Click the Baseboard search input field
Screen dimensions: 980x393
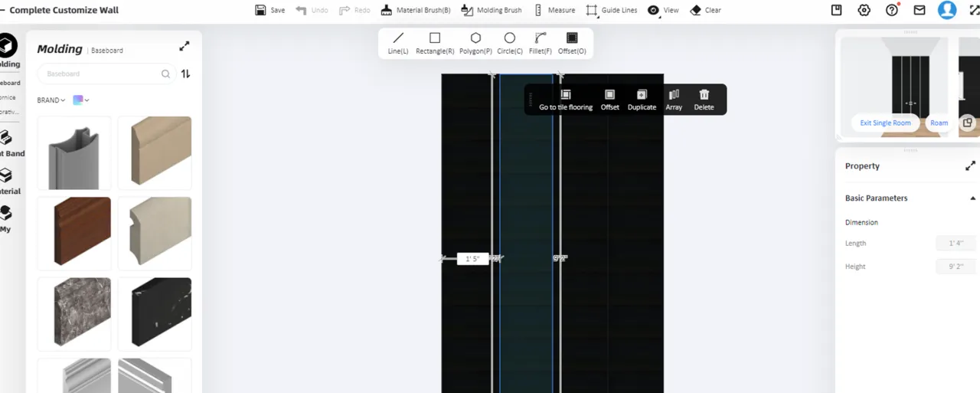(x=100, y=74)
